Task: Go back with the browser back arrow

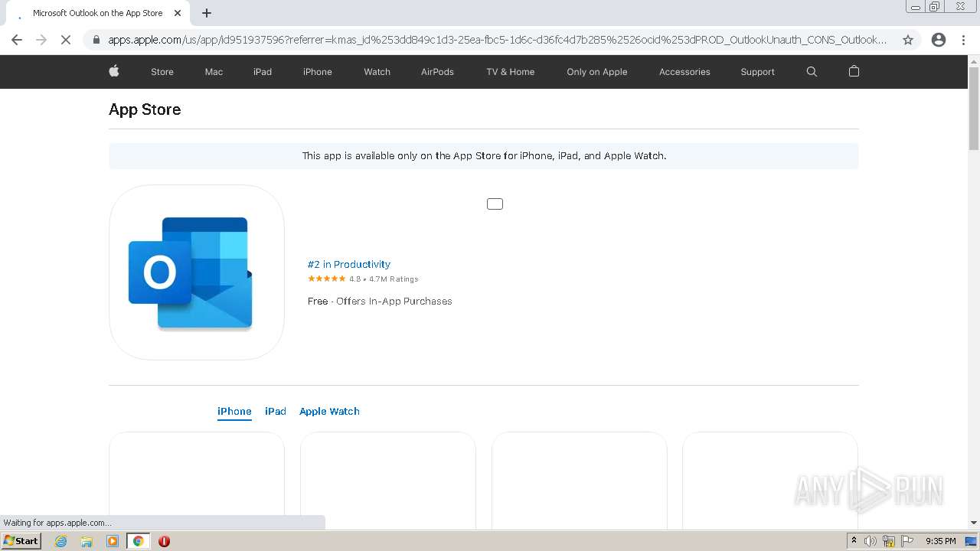Action: tap(17, 40)
